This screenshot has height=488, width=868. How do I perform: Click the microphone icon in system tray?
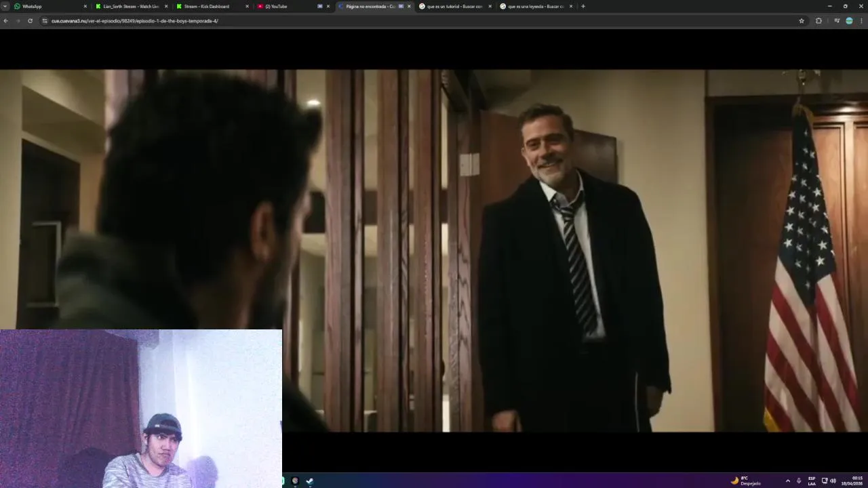pos(799,481)
